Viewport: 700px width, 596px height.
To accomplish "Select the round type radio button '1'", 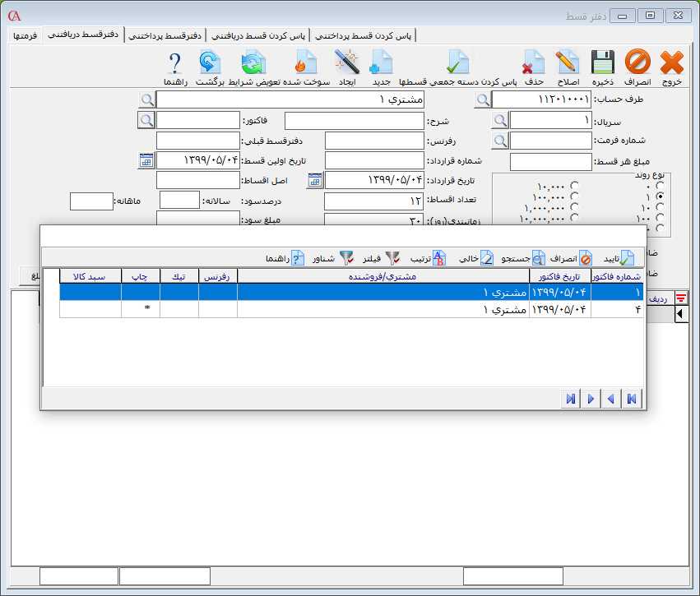I will tap(660, 196).
